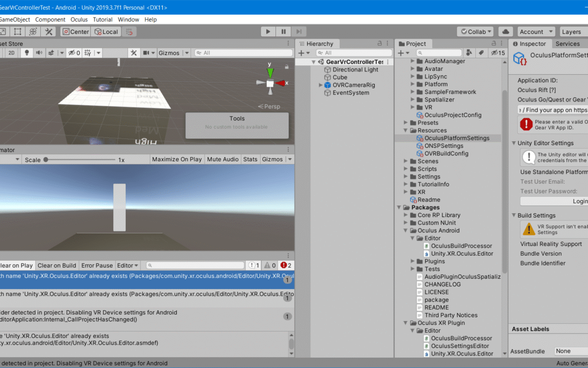Open the Account dropdown
This screenshot has width=588, height=368.
click(x=535, y=32)
